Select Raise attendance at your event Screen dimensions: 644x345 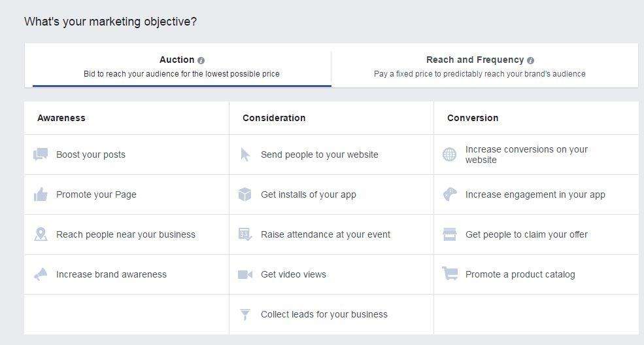[331, 234]
